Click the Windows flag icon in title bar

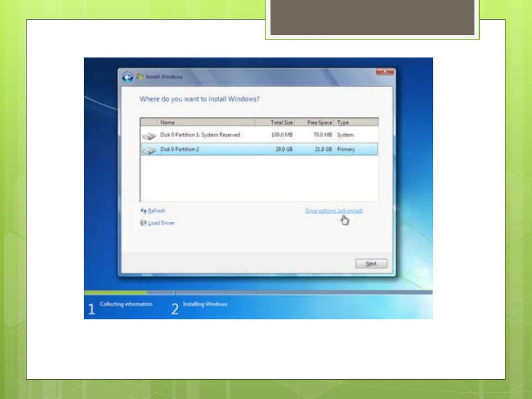[140, 77]
